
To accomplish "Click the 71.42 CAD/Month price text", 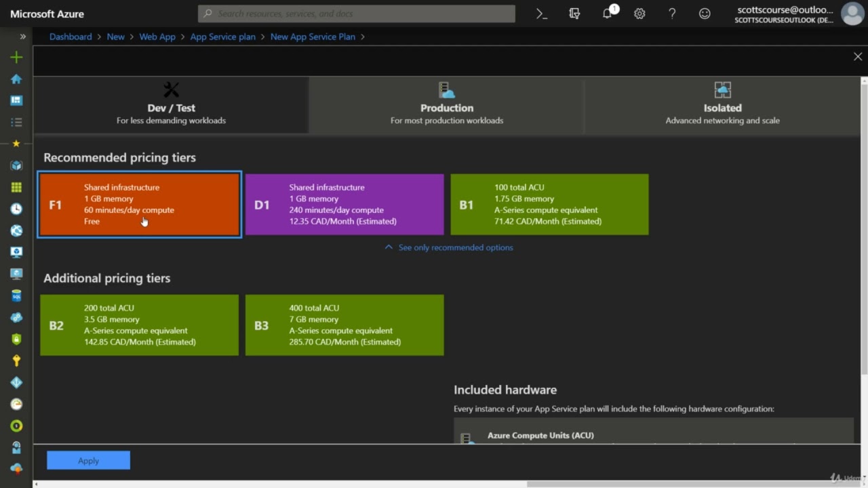I will 548,221.
